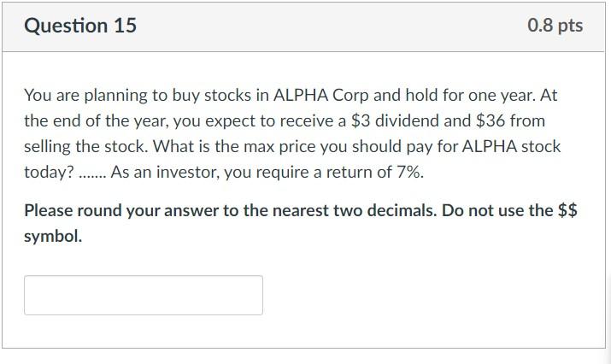Screen dimensions: 611x364
Task: Click the grey question header bar
Action: pos(304,26)
